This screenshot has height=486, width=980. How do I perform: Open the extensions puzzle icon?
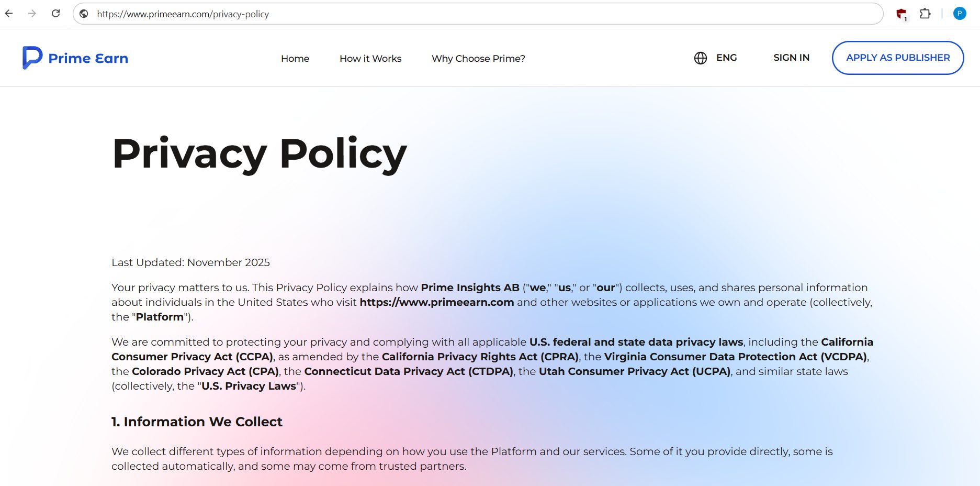point(925,14)
